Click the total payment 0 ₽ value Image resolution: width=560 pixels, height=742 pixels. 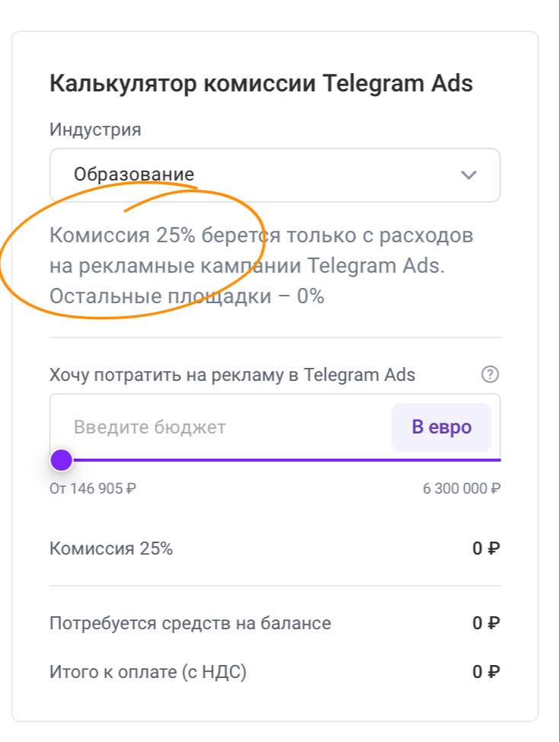[x=485, y=672]
